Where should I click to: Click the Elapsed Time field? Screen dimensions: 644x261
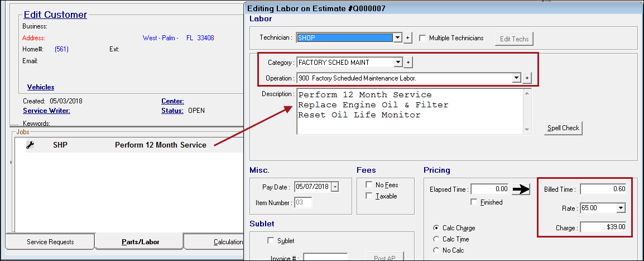[489, 189]
